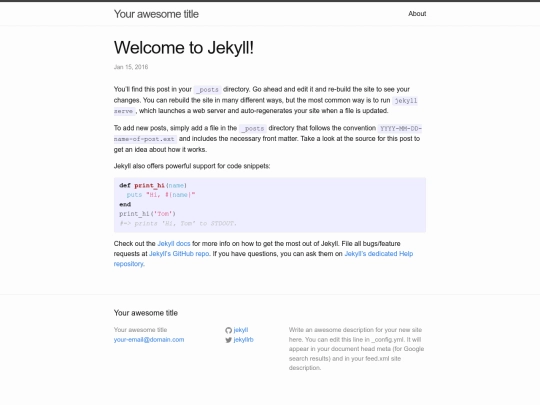Click the 'Welcome to Jekyll!' heading
This screenshot has height=405, width=540.
184,48
